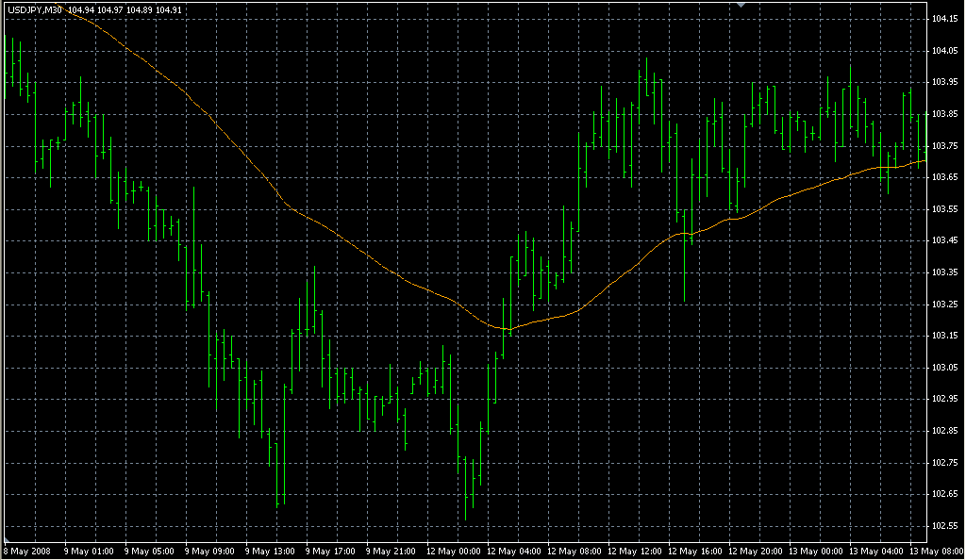This screenshot has width=966, height=560.
Task: Click the 102.85 price axis label
Action: [944, 431]
